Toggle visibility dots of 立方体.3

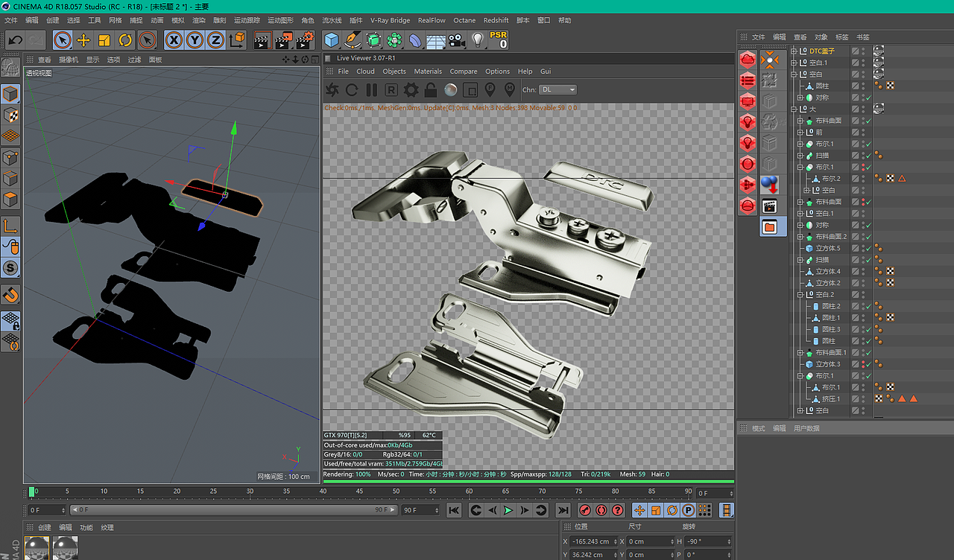click(863, 364)
